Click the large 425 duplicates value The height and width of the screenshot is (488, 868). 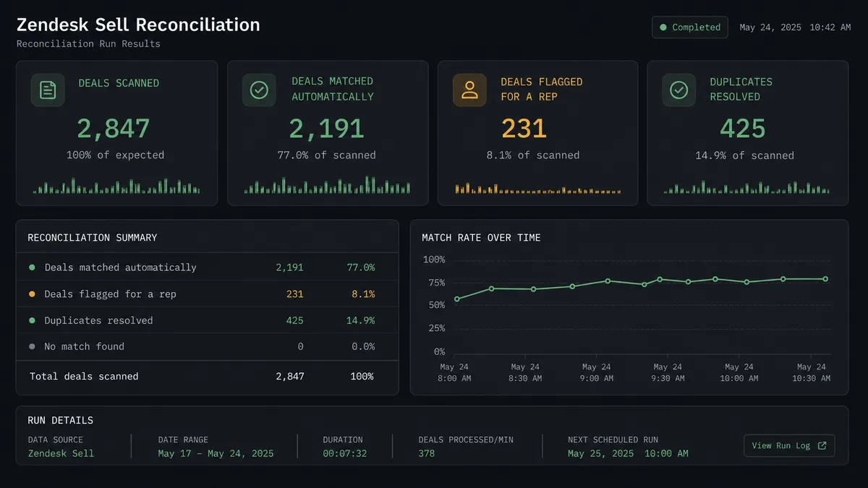743,129
